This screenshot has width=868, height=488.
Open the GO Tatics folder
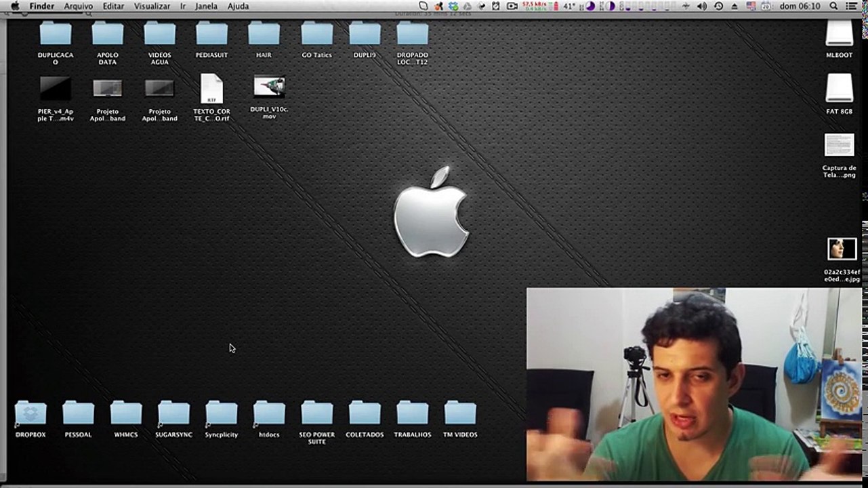click(316, 33)
